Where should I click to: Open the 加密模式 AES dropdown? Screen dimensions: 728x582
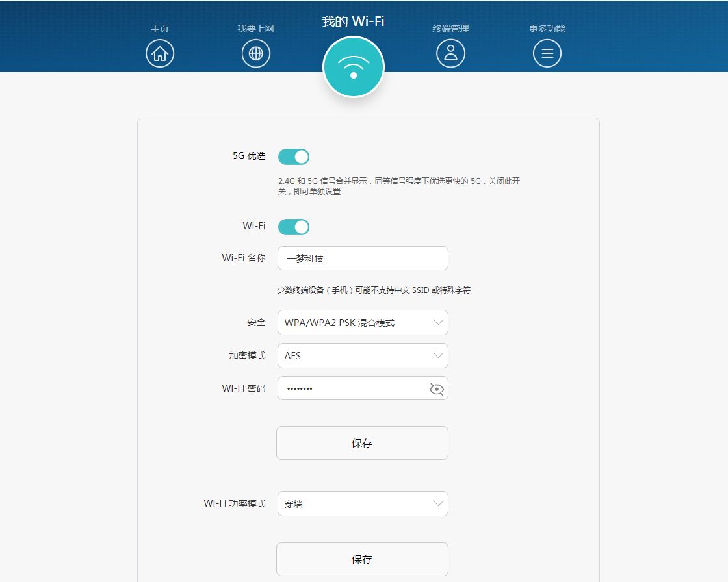tap(363, 355)
